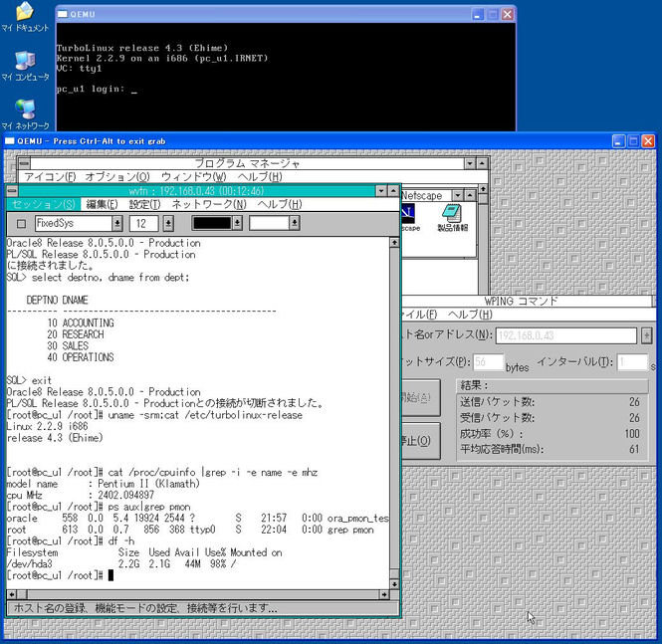This screenshot has height=644, width=662.
Task: Open オプション(O) menu in Program Manager
Action: (117, 176)
